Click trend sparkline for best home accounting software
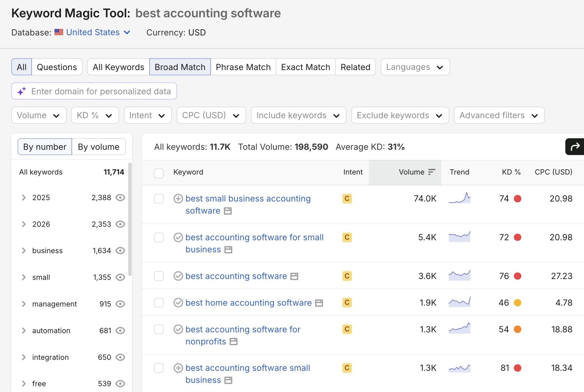 [459, 302]
